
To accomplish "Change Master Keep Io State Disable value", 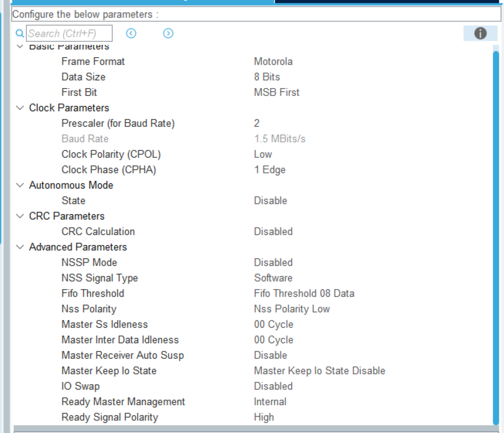I will pyautogui.click(x=320, y=371).
